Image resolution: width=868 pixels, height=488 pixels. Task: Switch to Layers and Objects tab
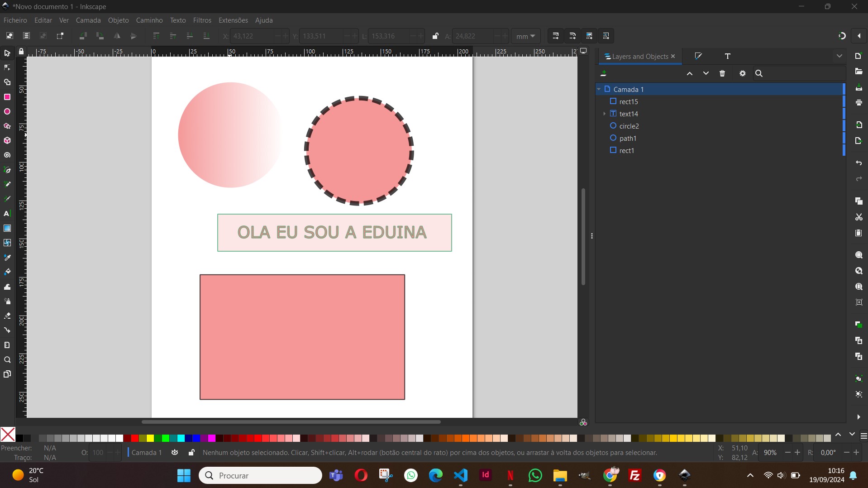[x=640, y=56]
